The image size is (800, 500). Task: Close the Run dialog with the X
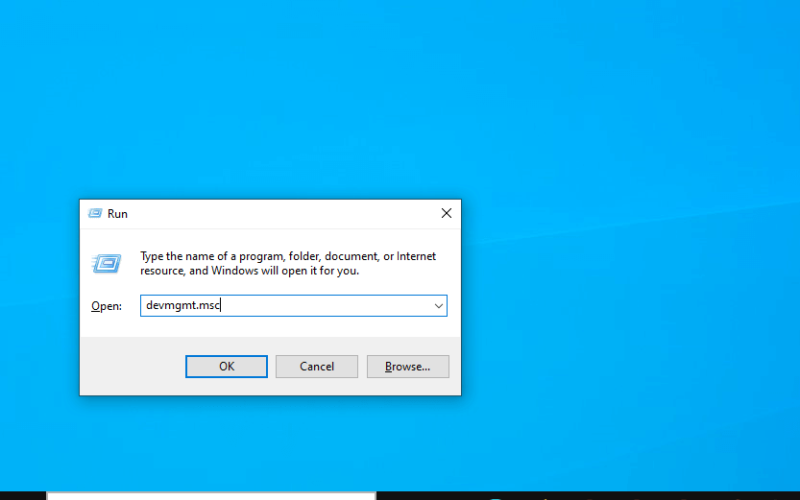(x=446, y=213)
